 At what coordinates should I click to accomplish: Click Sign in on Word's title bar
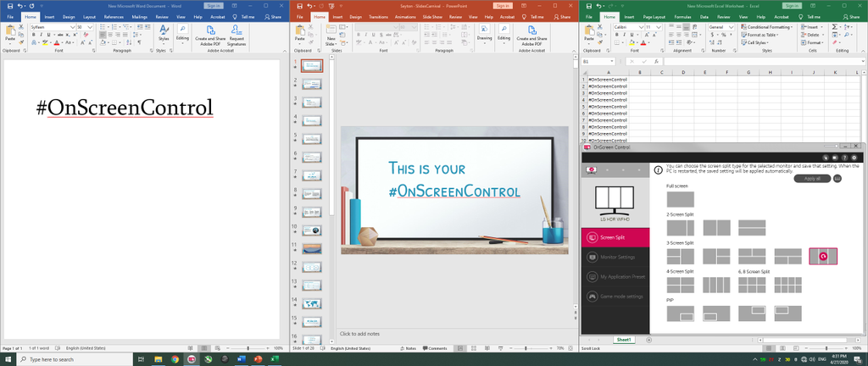[212, 6]
